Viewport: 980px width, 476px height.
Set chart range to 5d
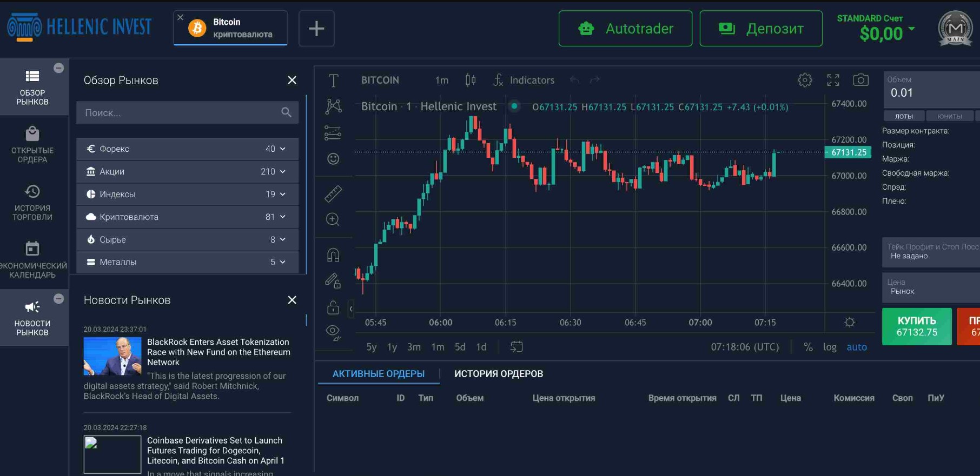pyautogui.click(x=460, y=347)
